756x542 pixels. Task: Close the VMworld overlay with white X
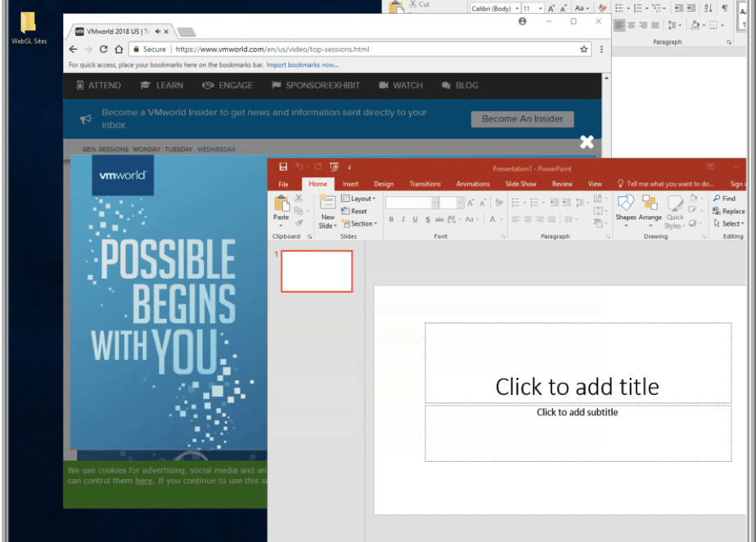[587, 142]
